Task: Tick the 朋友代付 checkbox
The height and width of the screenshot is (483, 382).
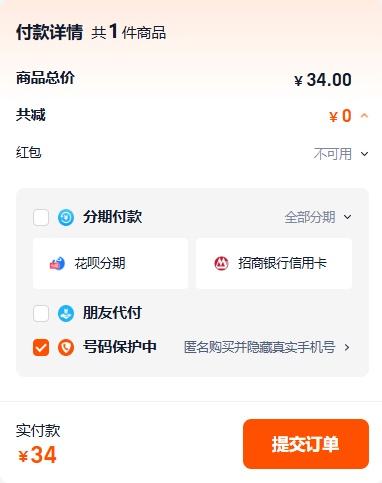Action: point(41,313)
